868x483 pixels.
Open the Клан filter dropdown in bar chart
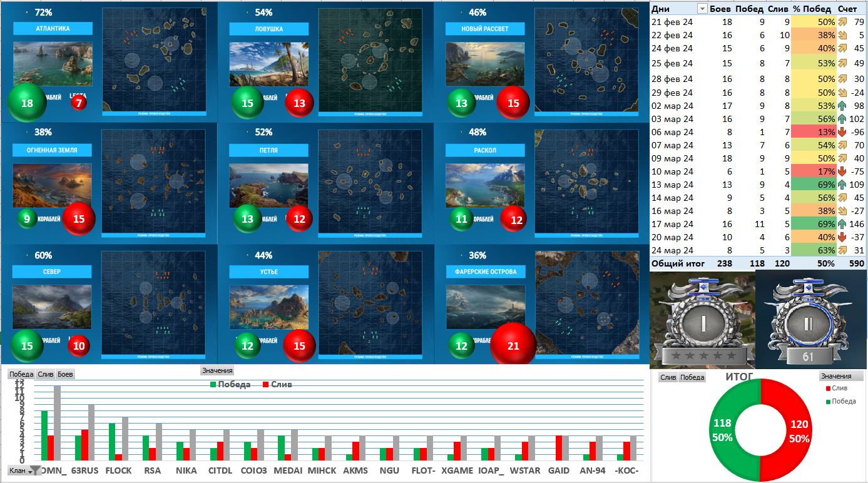21,470
